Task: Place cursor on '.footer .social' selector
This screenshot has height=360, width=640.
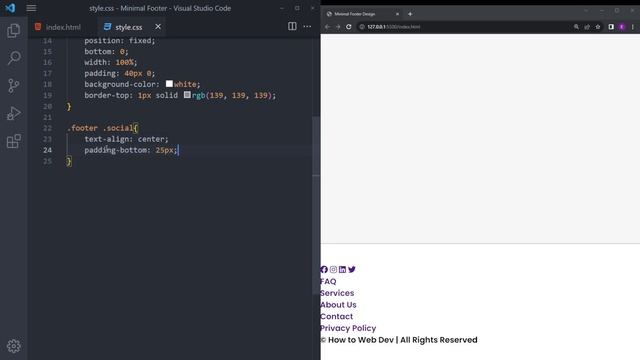Action: 100,128
